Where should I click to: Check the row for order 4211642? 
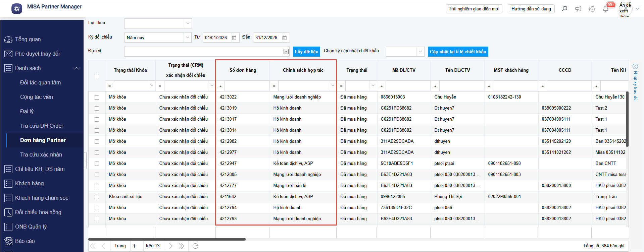tap(97, 197)
